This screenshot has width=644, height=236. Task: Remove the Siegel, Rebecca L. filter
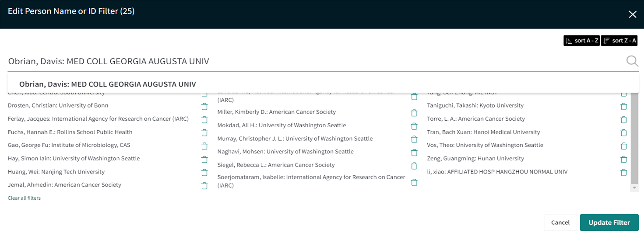(x=414, y=166)
